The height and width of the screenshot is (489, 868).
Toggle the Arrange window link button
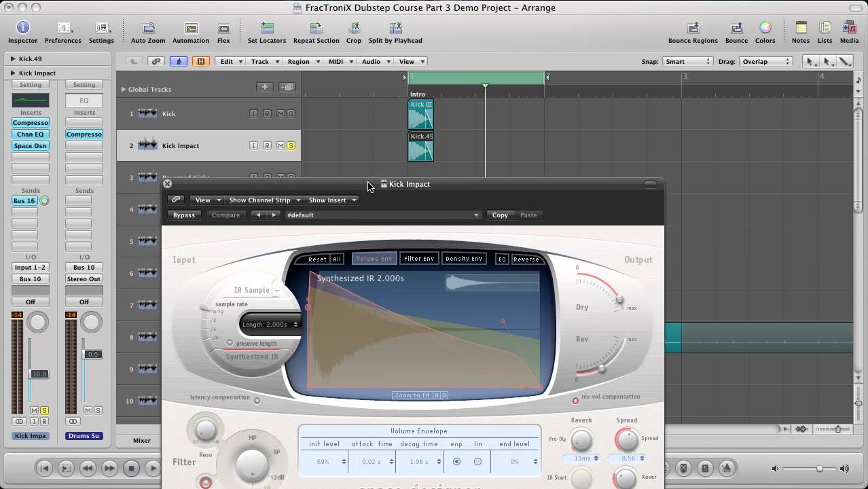(x=156, y=61)
